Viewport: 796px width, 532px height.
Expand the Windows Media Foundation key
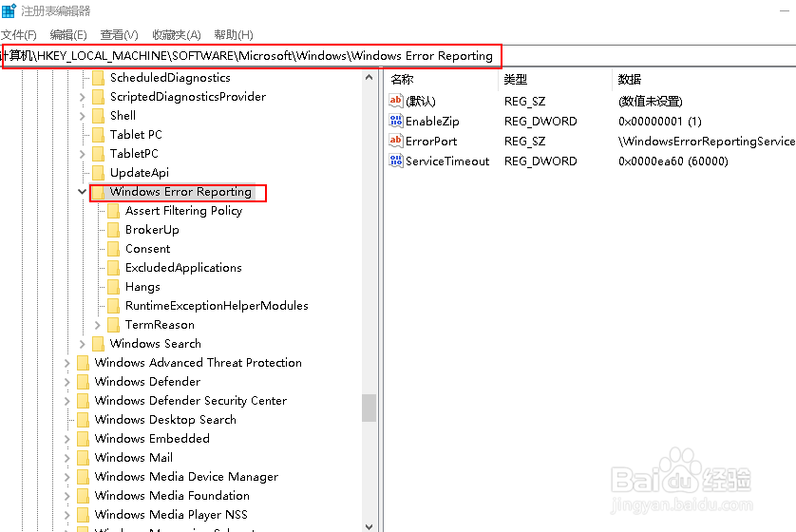pyautogui.click(x=67, y=496)
